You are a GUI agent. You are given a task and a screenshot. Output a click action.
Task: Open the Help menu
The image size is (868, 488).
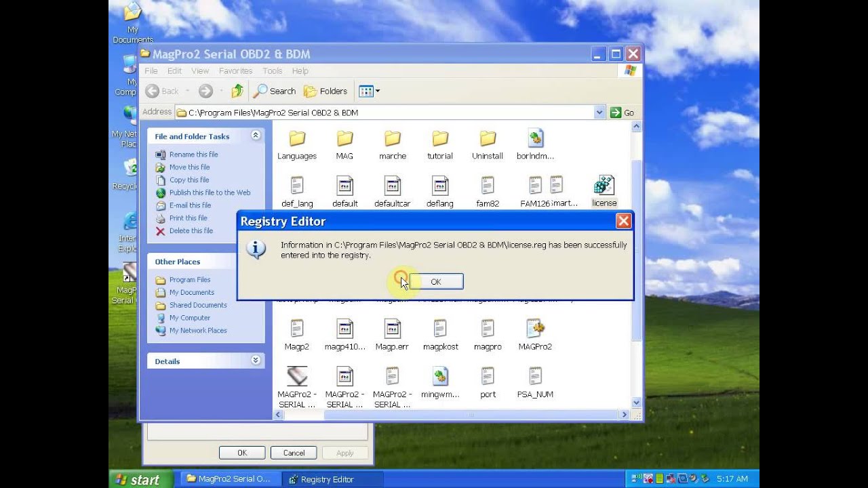click(300, 70)
